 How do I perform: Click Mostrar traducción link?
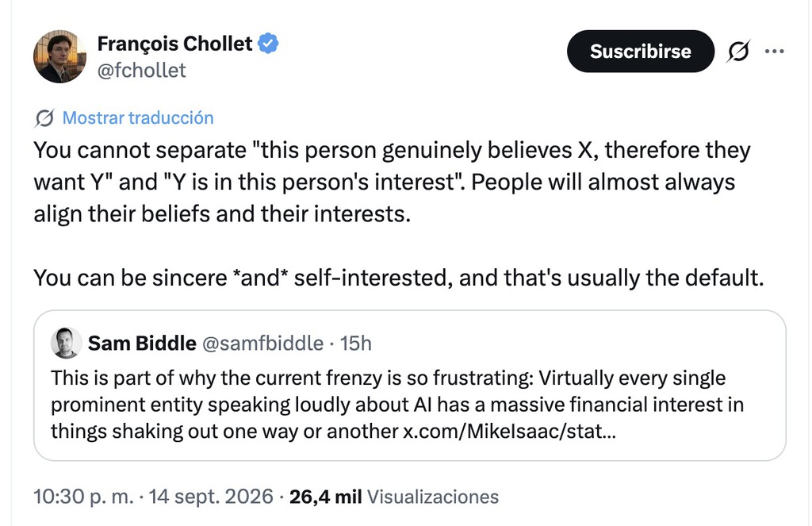pos(138,118)
